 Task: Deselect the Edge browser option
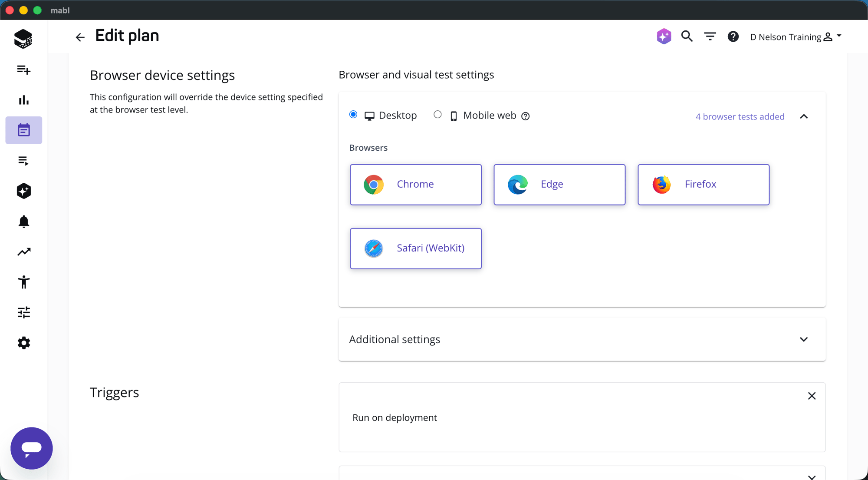pos(559,184)
